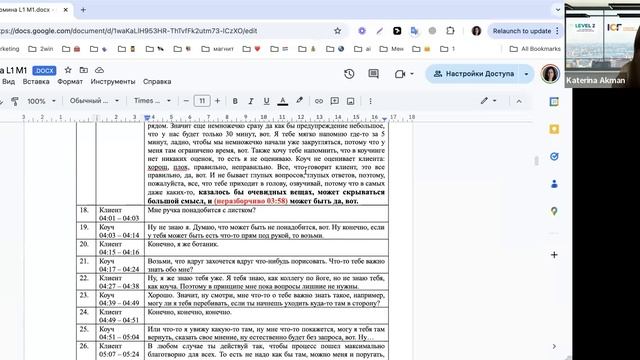Open the editing mode pencil dropdown
Viewport: 640px width, 360px height.
click(488, 101)
